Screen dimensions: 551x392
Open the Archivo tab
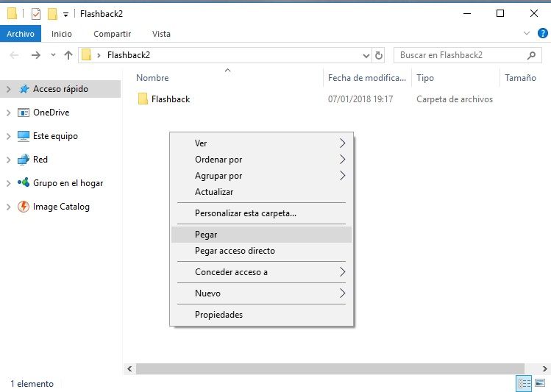click(21, 34)
